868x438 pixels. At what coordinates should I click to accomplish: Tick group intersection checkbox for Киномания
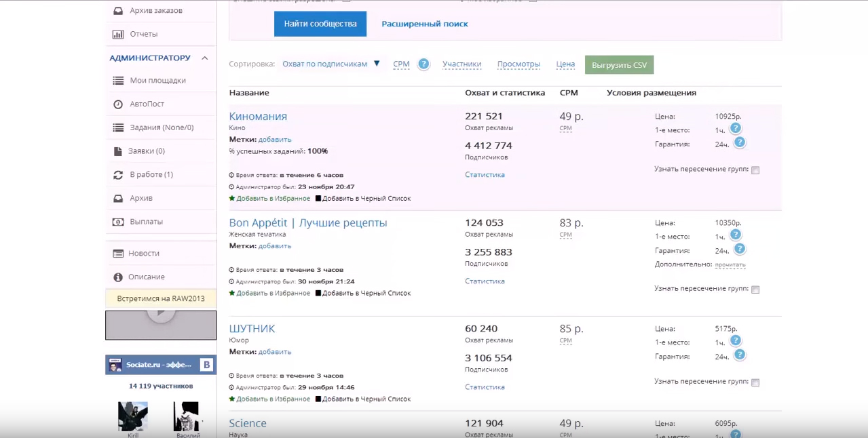pyautogui.click(x=755, y=170)
